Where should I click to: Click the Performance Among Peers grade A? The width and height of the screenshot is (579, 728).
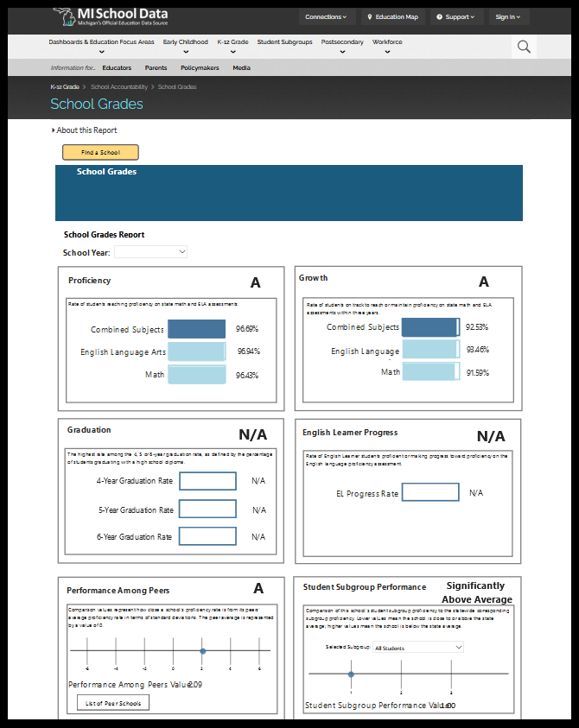[x=258, y=588]
